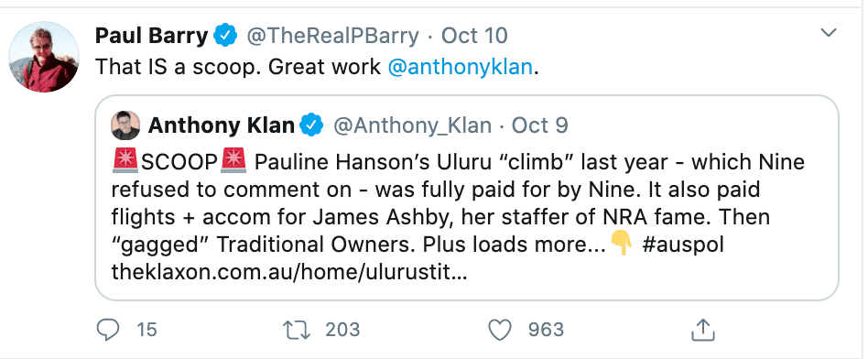
Task: Click the @Anthony_Klan handle
Action: click(412, 126)
